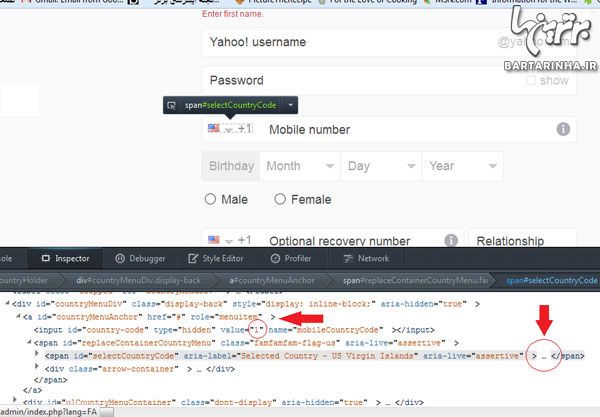Open the country code arrow beside Optional recovery number
Screen dimensions: 600x417
tap(228, 241)
